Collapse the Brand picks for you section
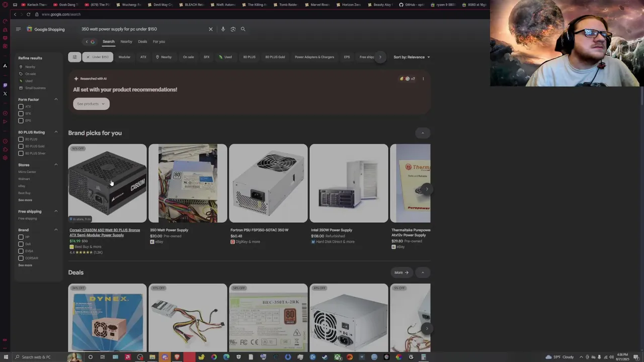Viewport: 644px width, 362px height. tap(423, 133)
